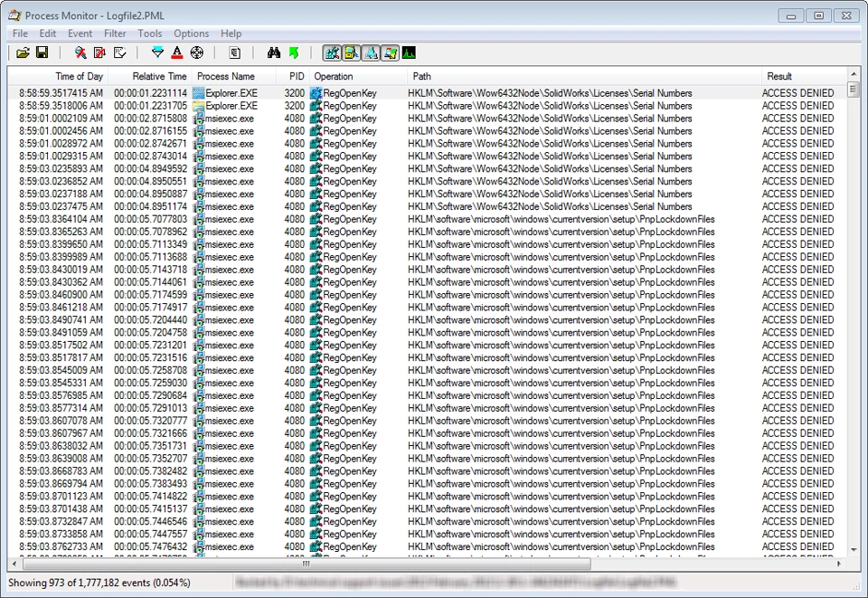
Task: Click PID 4080 in row 8:59:03.8430019 AM
Action: click(x=295, y=270)
